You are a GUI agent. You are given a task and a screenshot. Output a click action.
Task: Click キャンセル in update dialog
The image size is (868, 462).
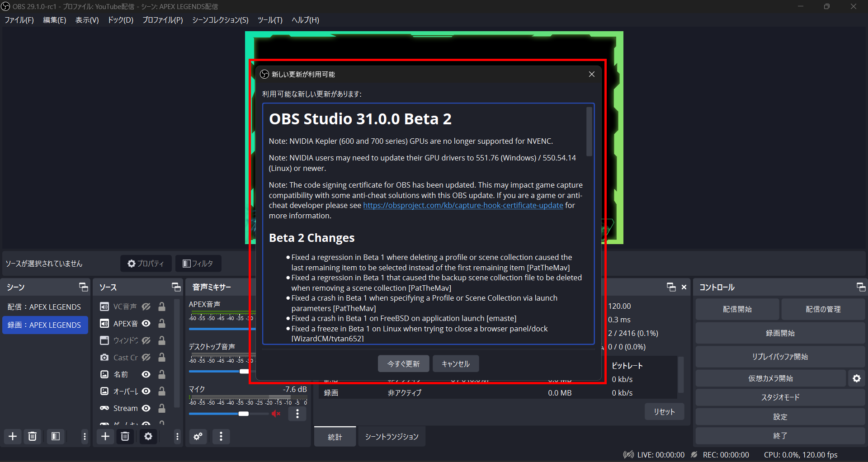coord(455,364)
